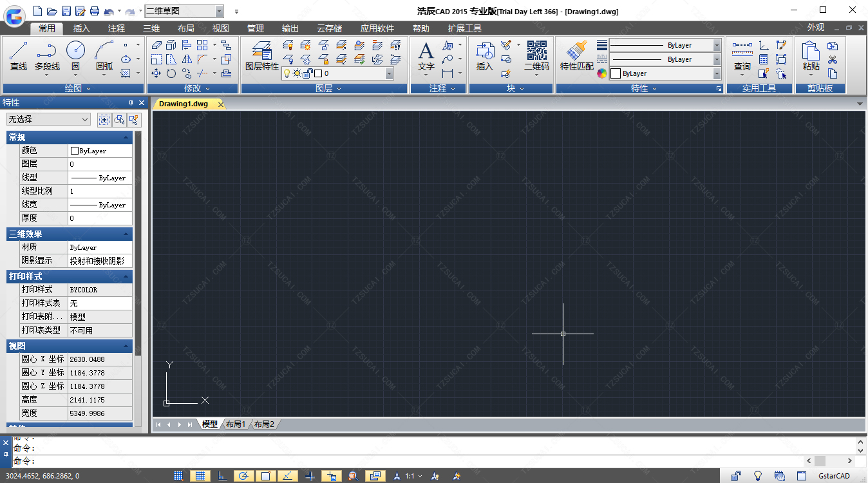Viewport: 868px width, 483px height.
Task: Click the Undo arrow in quick access toolbar
Action: coord(109,11)
